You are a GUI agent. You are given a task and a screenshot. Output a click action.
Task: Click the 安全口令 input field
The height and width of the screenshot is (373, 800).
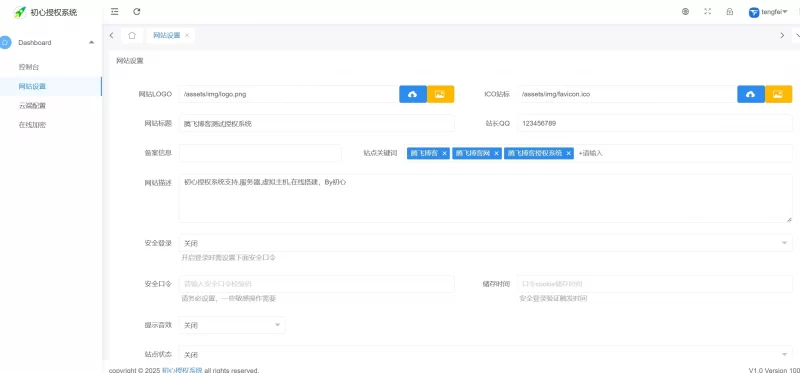coord(316,284)
